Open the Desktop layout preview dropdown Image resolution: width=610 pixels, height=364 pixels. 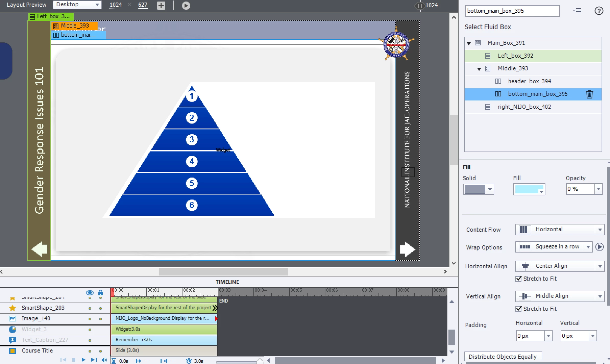point(77,5)
